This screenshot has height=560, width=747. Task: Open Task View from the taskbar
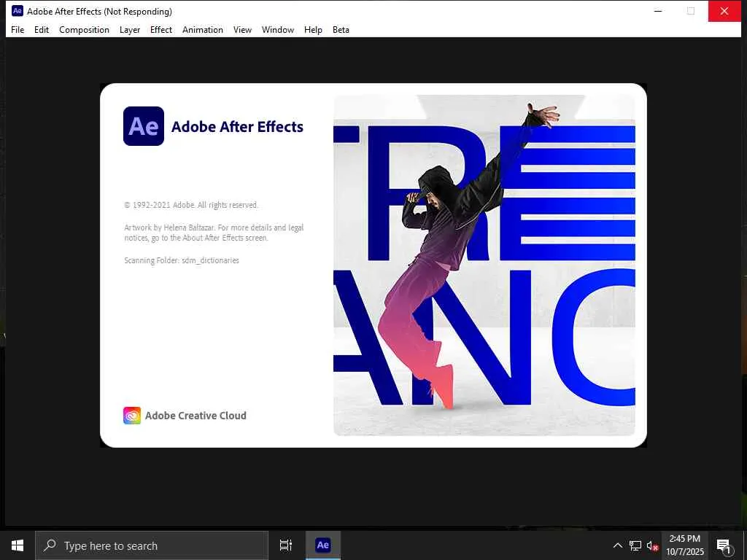(286, 545)
